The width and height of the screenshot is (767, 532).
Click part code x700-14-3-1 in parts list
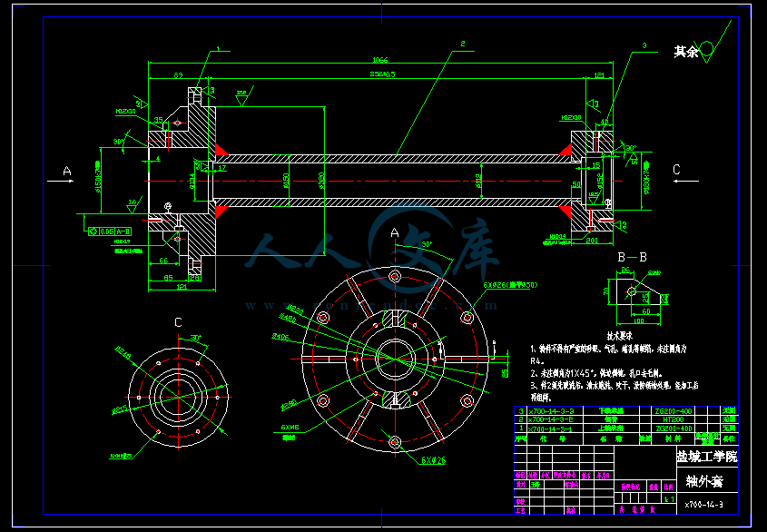(x=551, y=429)
